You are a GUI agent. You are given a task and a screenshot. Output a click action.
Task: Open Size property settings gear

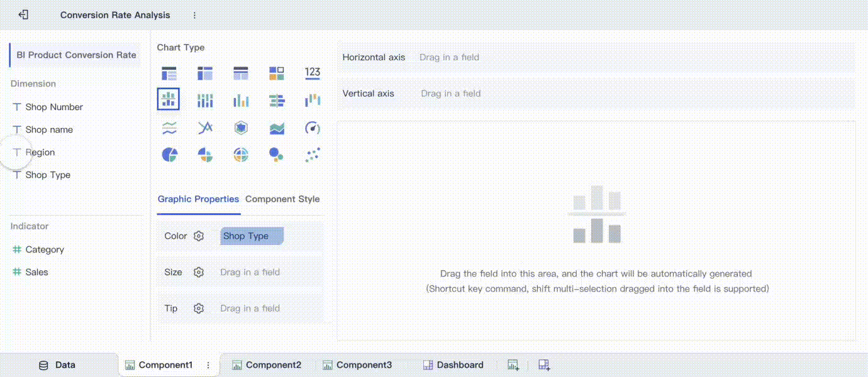click(x=199, y=272)
